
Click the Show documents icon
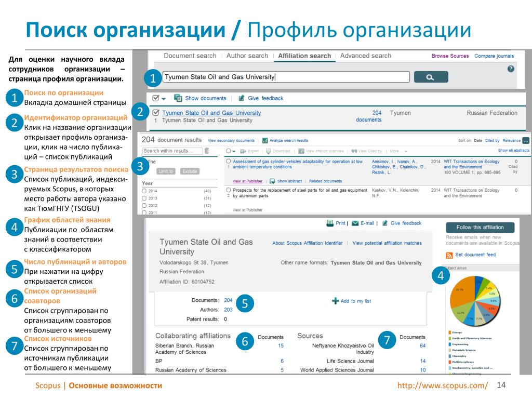coord(178,98)
